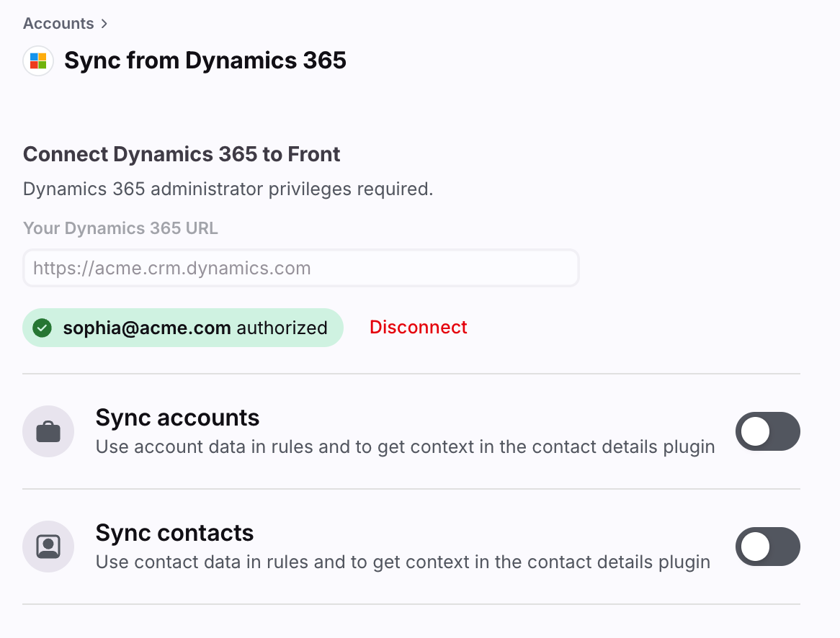Click the green authorized checkmark icon
Image resolution: width=840 pixels, height=638 pixels.
[x=43, y=328]
